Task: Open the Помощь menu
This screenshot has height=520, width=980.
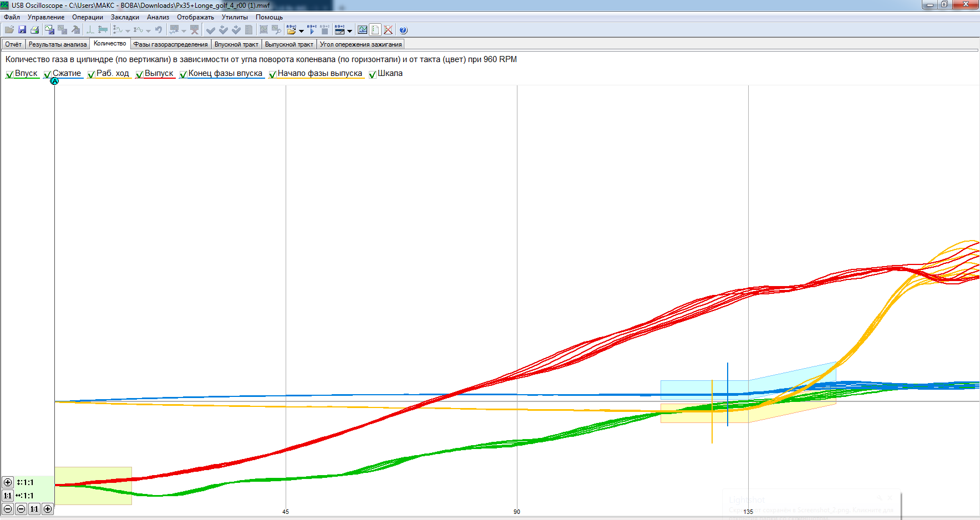Action: pos(269,17)
